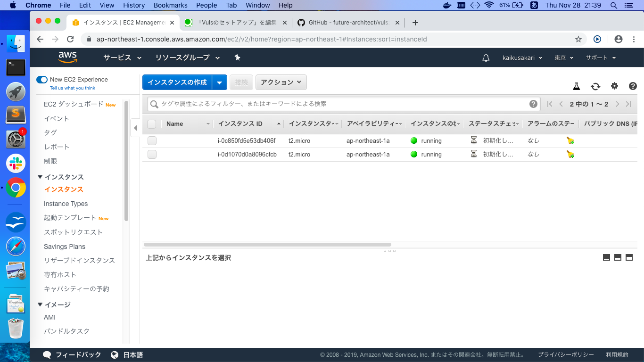
Task: Open the アクション dropdown
Action: point(281,82)
